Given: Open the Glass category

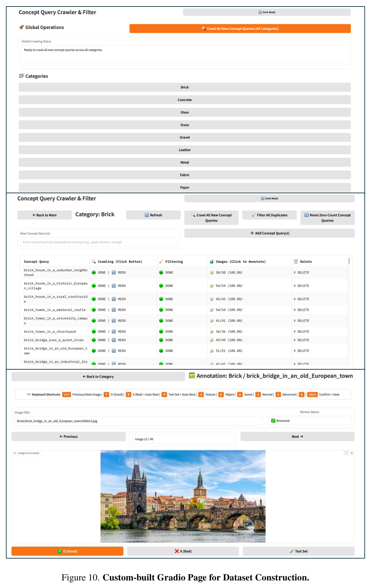Looking at the screenshot, I should click(185, 112).
